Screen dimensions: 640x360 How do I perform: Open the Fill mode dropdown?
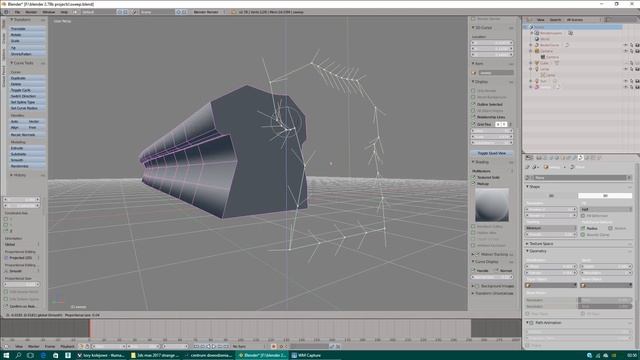pyautogui.click(x=606, y=209)
